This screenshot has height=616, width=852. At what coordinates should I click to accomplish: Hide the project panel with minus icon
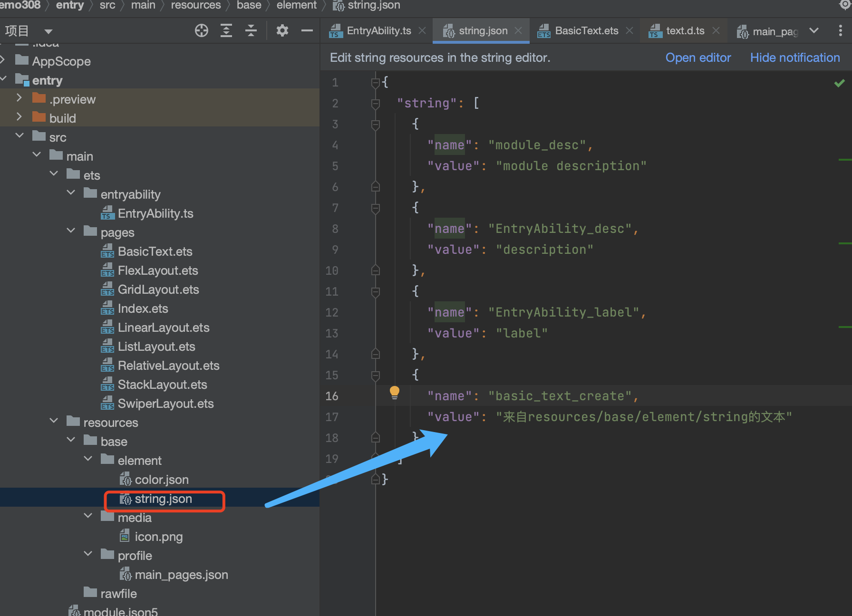(307, 31)
